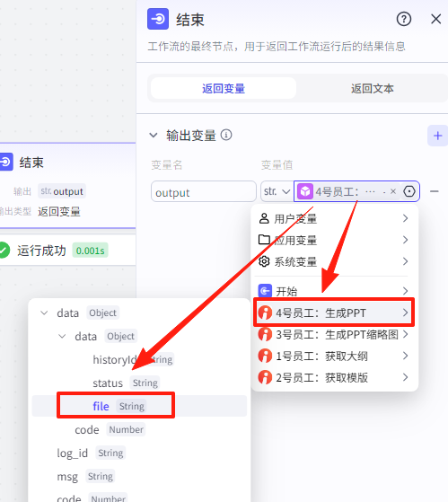Click the info icon beside 输出变量

coord(226,135)
